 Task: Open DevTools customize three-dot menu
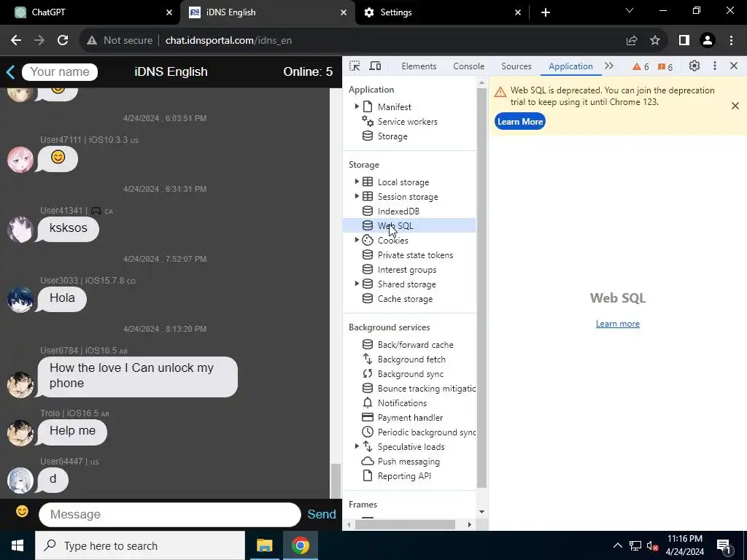pos(715,66)
